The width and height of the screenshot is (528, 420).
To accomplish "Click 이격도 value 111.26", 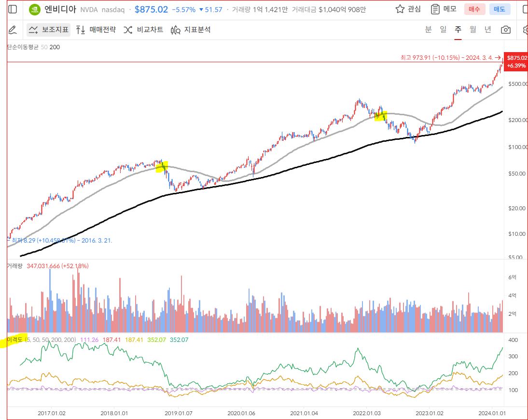I will click(x=89, y=339).
